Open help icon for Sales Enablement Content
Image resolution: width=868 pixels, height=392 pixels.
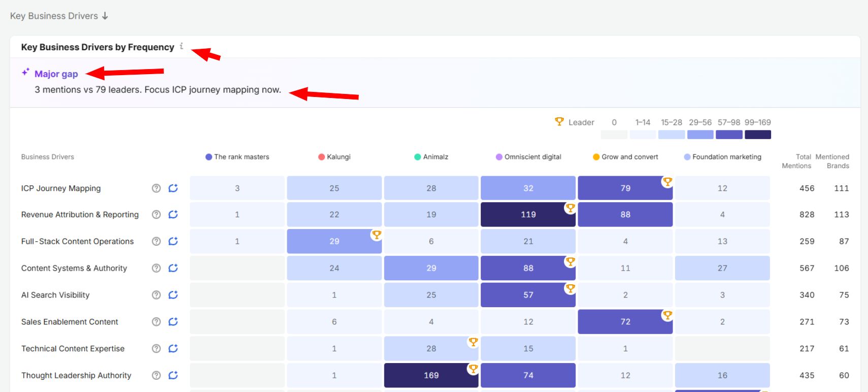[156, 322]
